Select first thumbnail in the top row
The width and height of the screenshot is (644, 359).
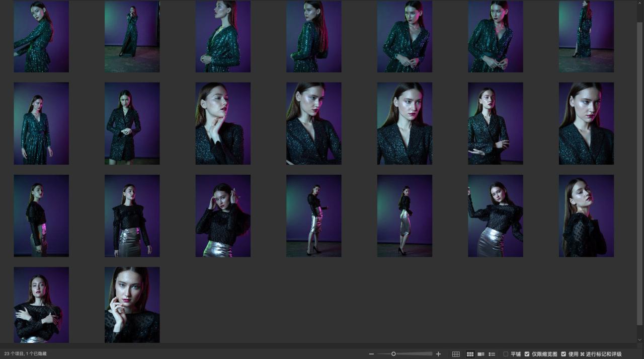41,36
